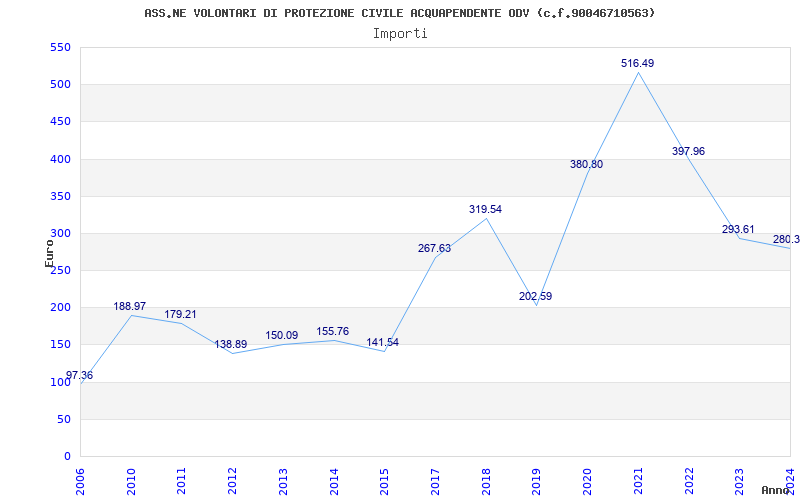Click the 450 y-axis tick label
The width and height of the screenshot is (800, 500).
point(60,122)
